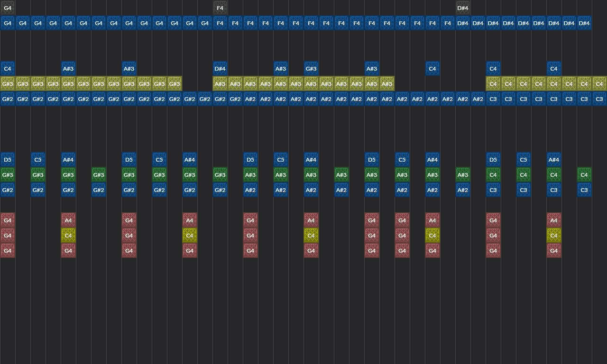
Task: Click the last yellow C4 note
Action: (x=554, y=236)
